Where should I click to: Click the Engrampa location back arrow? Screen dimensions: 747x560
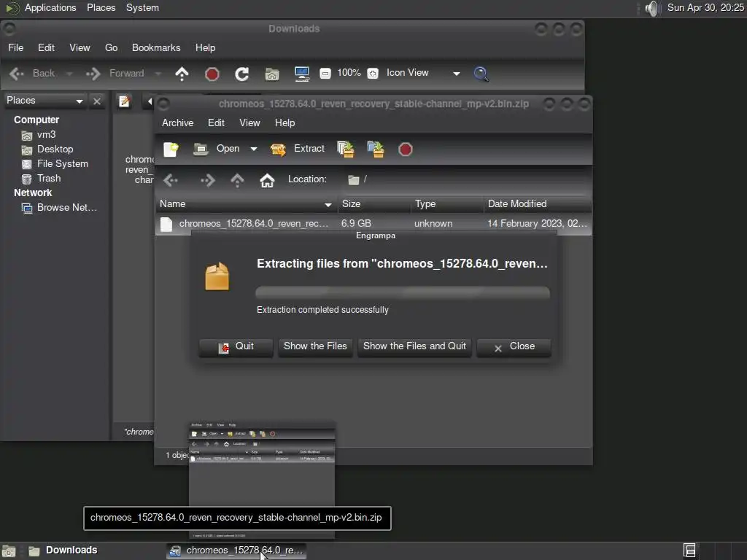[x=171, y=180]
